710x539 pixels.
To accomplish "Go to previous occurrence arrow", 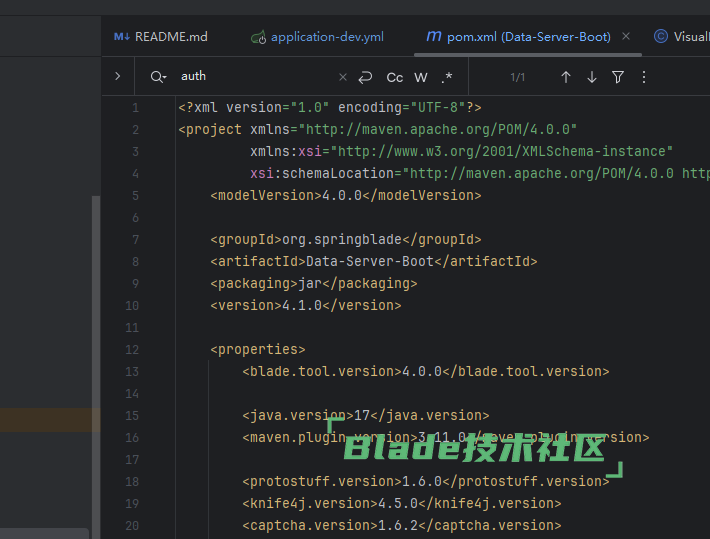I will point(566,77).
